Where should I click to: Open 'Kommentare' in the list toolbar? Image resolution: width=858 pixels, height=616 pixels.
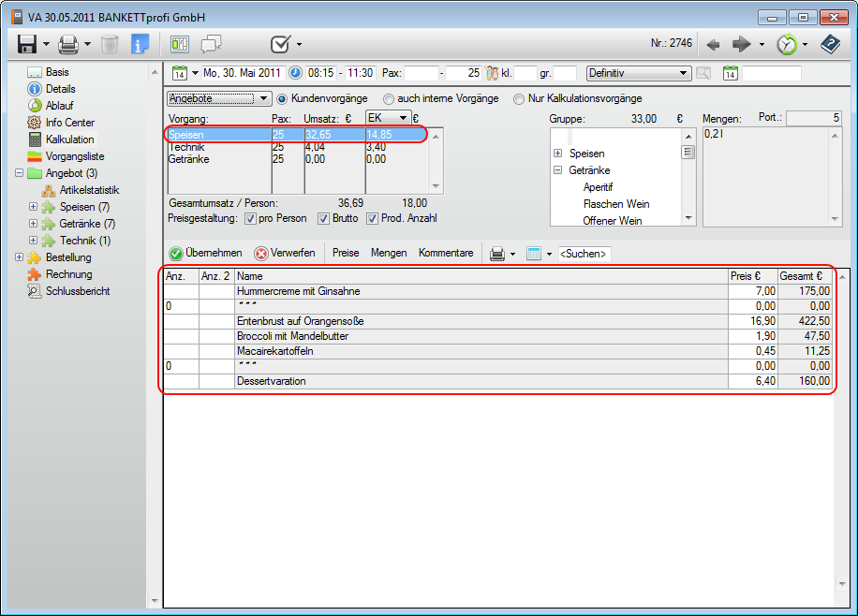(x=446, y=254)
